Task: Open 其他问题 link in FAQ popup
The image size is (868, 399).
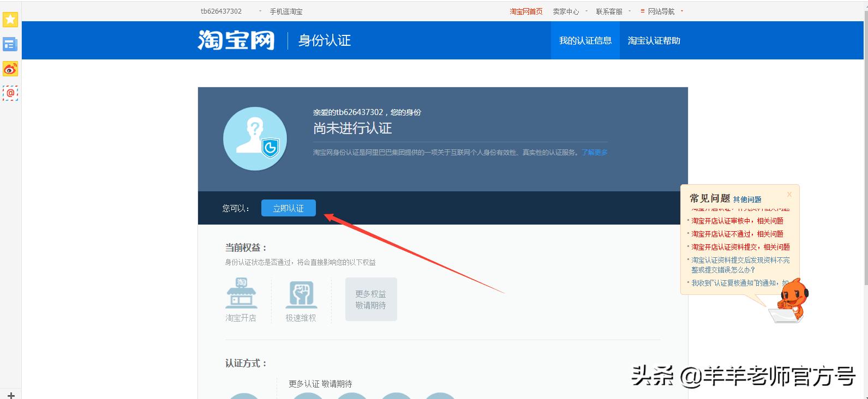Action: [x=747, y=199]
